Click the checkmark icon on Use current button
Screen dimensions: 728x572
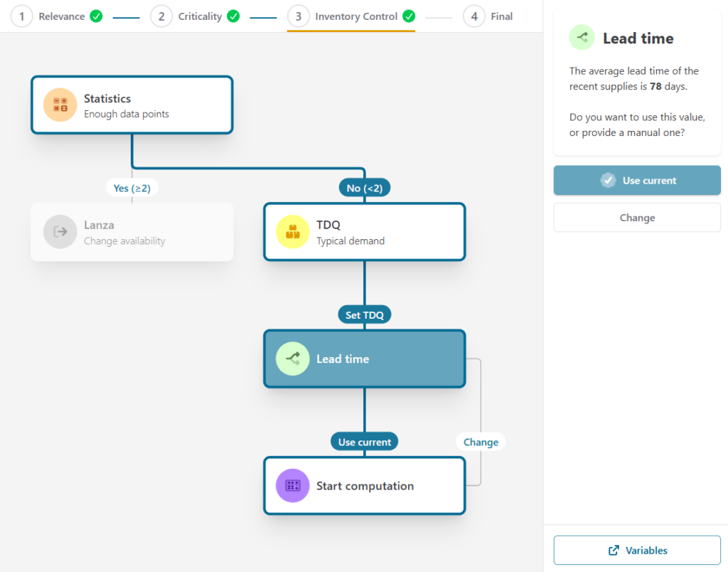tap(608, 181)
